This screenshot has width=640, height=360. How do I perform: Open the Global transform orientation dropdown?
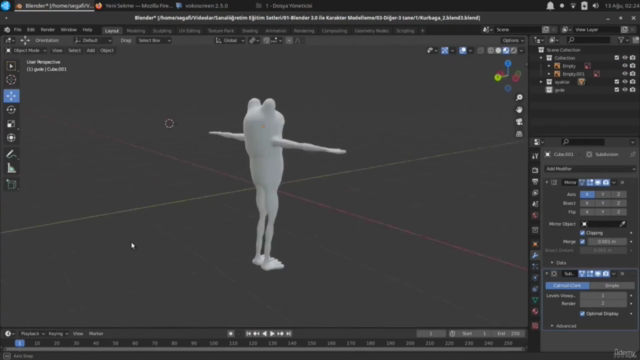(x=230, y=40)
